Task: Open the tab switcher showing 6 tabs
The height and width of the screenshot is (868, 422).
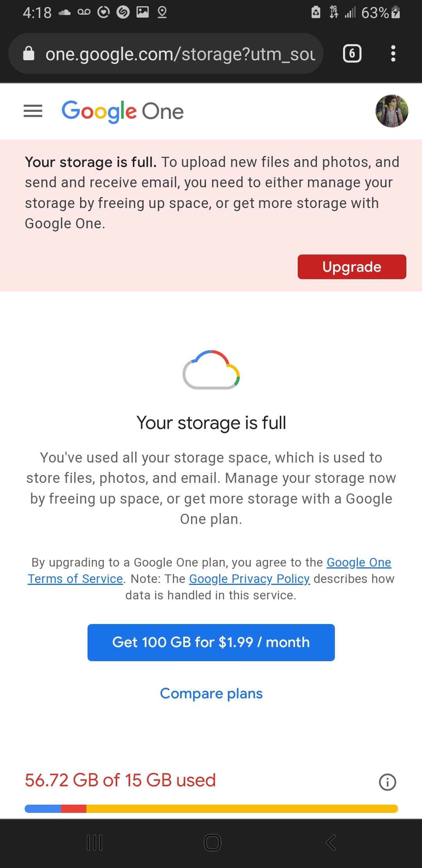Action: 351,54
